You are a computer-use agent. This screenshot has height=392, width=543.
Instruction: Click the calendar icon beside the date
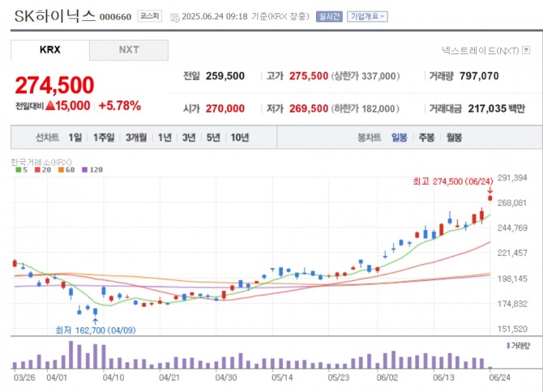(173, 16)
